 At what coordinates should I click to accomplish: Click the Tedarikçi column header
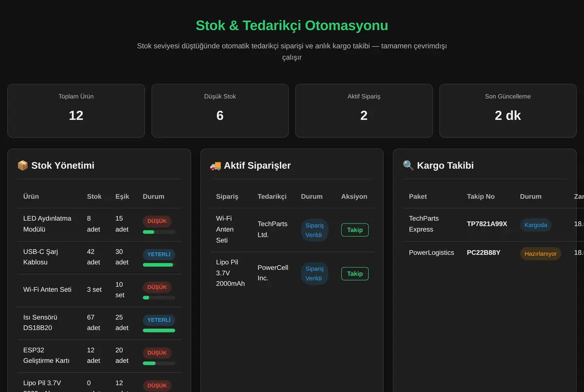coord(272,196)
